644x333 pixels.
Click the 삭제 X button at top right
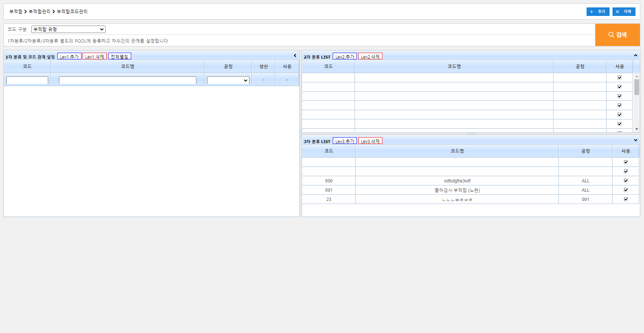(x=624, y=12)
